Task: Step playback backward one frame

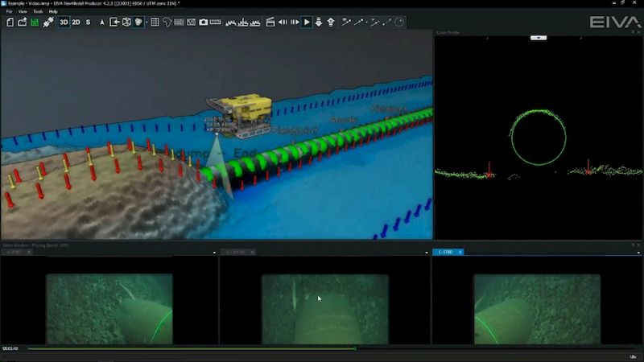Action: coord(283,23)
